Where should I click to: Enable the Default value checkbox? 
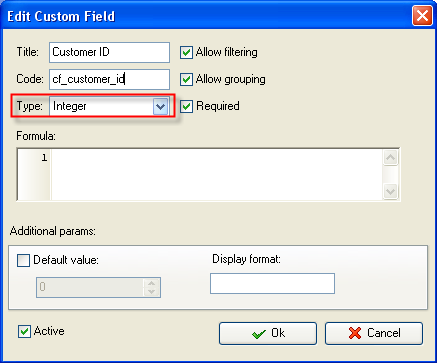pyautogui.click(x=23, y=260)
